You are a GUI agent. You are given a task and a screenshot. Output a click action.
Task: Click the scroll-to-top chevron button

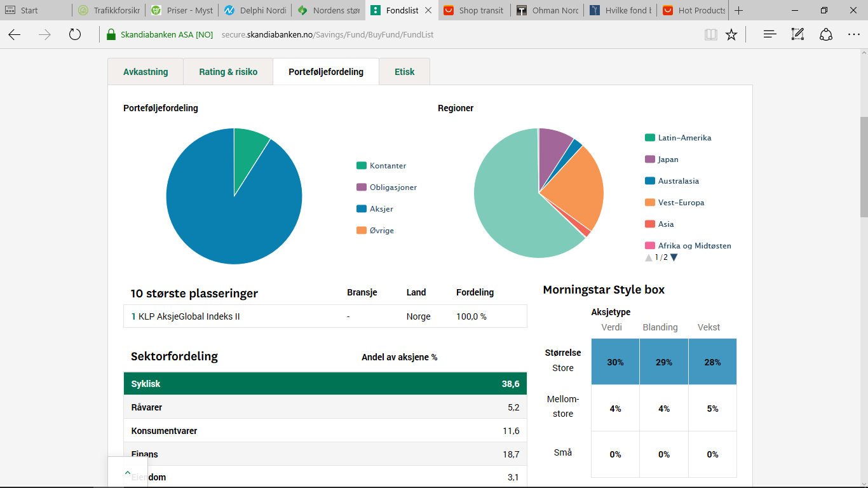pos(128,472)
